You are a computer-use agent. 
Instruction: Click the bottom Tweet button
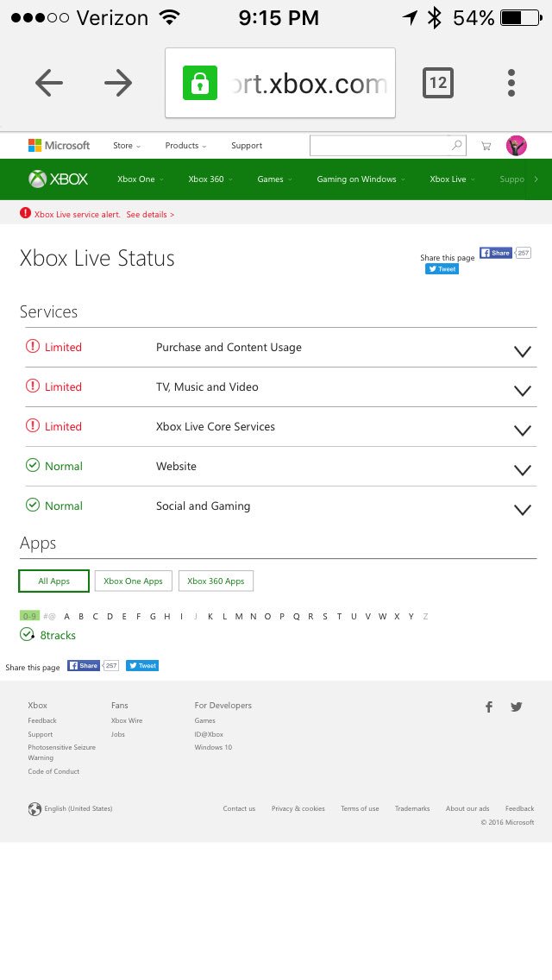coord(142,665)
